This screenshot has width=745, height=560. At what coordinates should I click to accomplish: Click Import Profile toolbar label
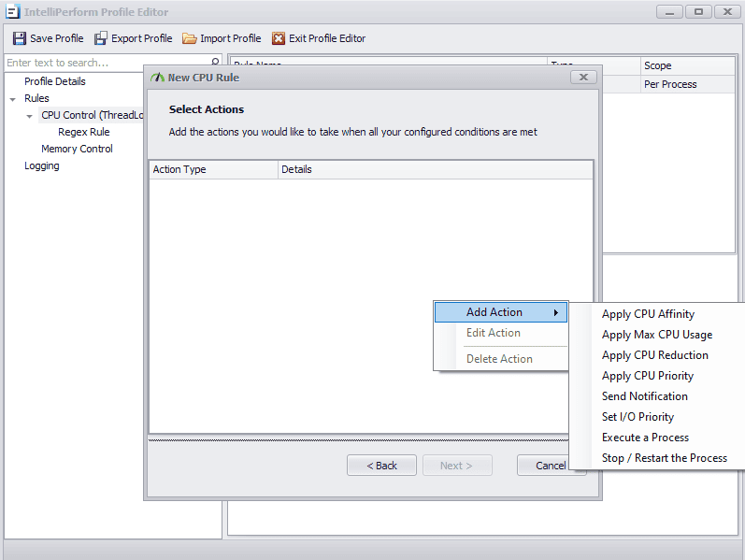pos(231,38)
